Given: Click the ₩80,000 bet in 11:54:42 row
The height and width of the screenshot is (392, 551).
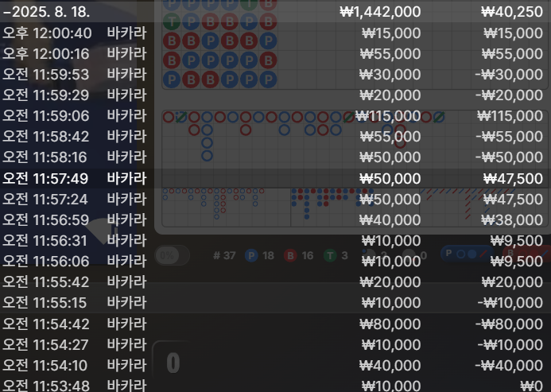Looking at the screenshot, I should (x=390, y=324).
